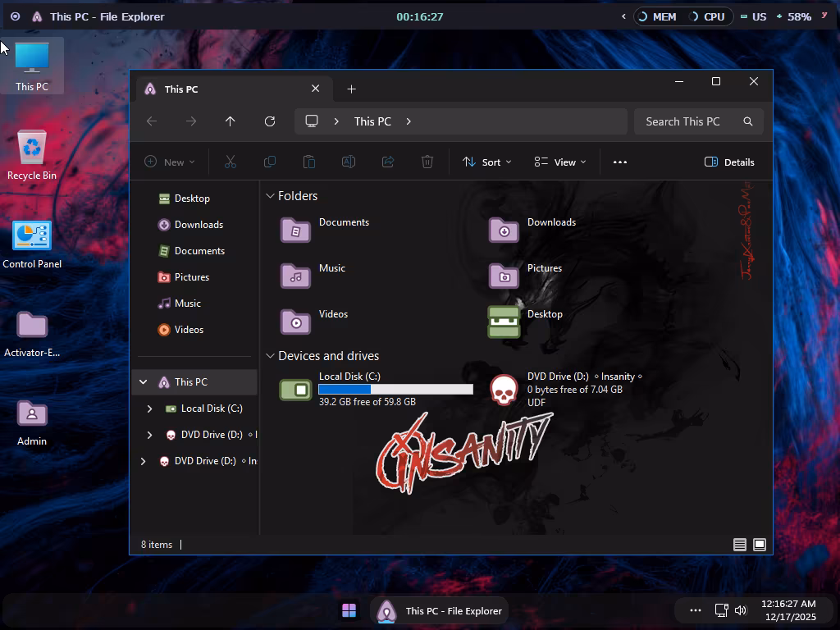Expand Local Disk (C:) in sidebar tree
Image resolution: width=840 pixels, height=630 pixels.
[x=149, y=409]
